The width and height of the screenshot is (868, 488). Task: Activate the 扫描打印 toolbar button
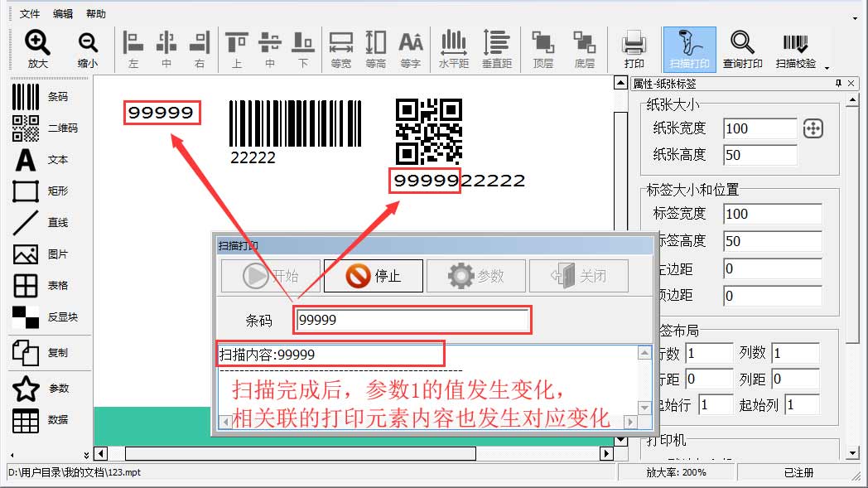point(689,48)
